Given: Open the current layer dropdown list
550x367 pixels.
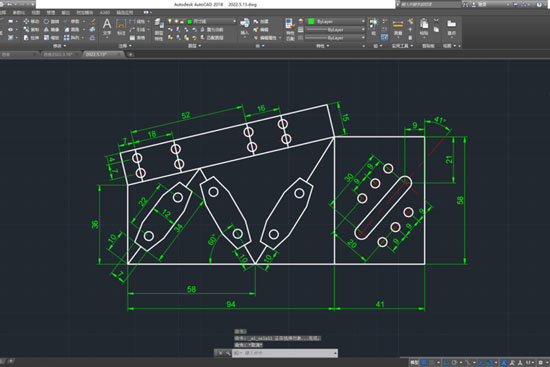Looking at the screenshot, I should pos(211,21).
